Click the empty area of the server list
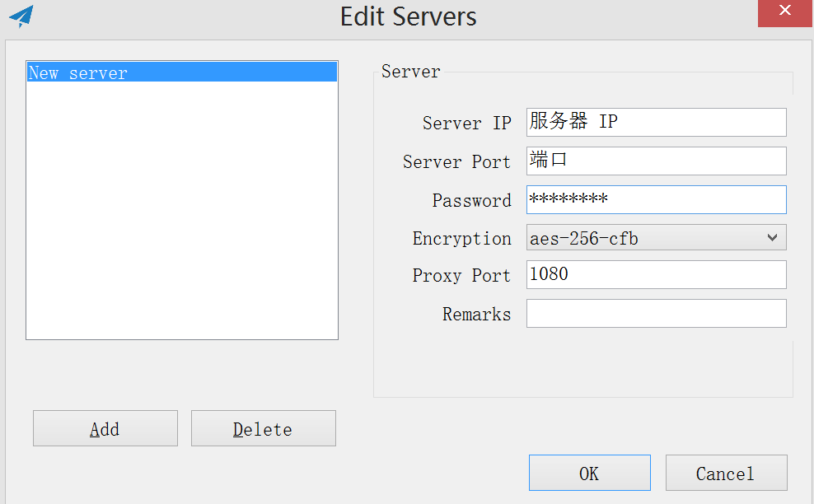Viewport: 814px width, 504px height. 181,214
